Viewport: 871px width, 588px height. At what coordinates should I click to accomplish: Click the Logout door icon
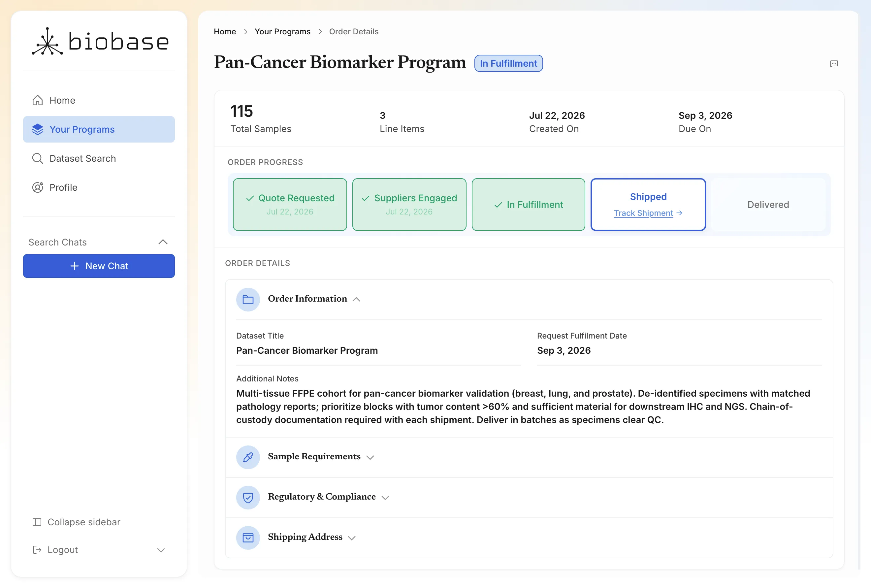click(37, 550)
